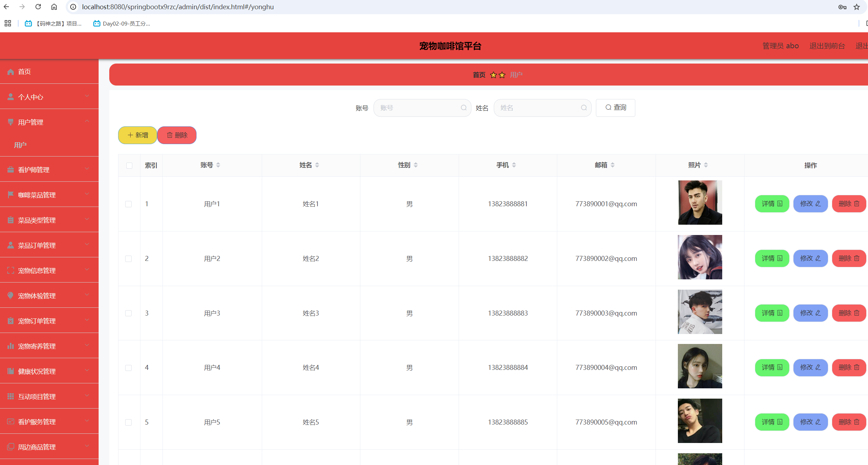
Task: Click the 宠物订单管理 sidebar icon
Action: pos(11,321)
